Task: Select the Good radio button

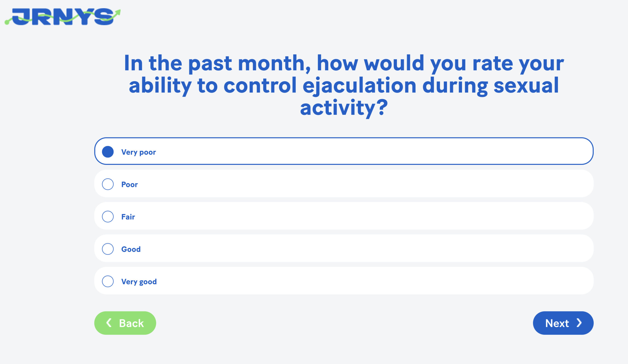Action: pos(108,249)
